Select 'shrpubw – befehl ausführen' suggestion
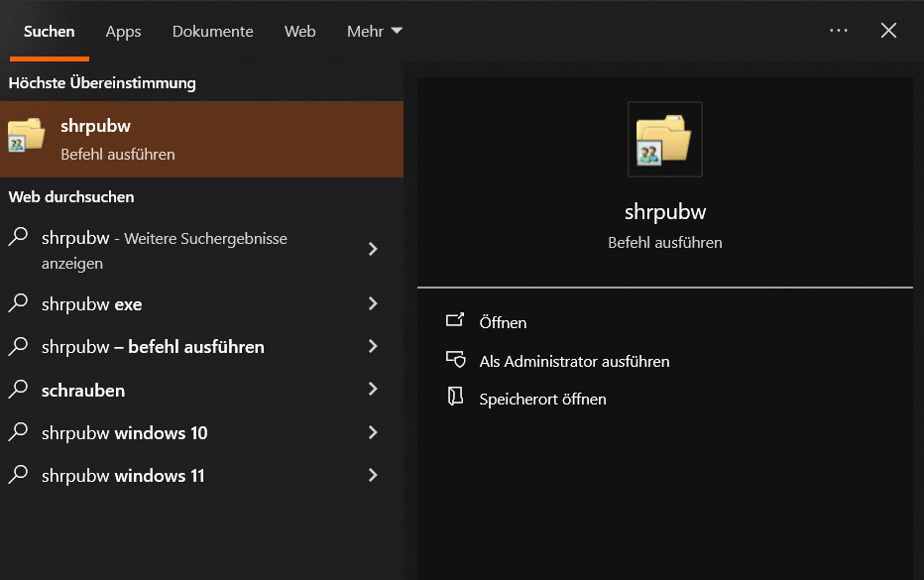Viewport: 924px width, 580px height. (201, 347)
